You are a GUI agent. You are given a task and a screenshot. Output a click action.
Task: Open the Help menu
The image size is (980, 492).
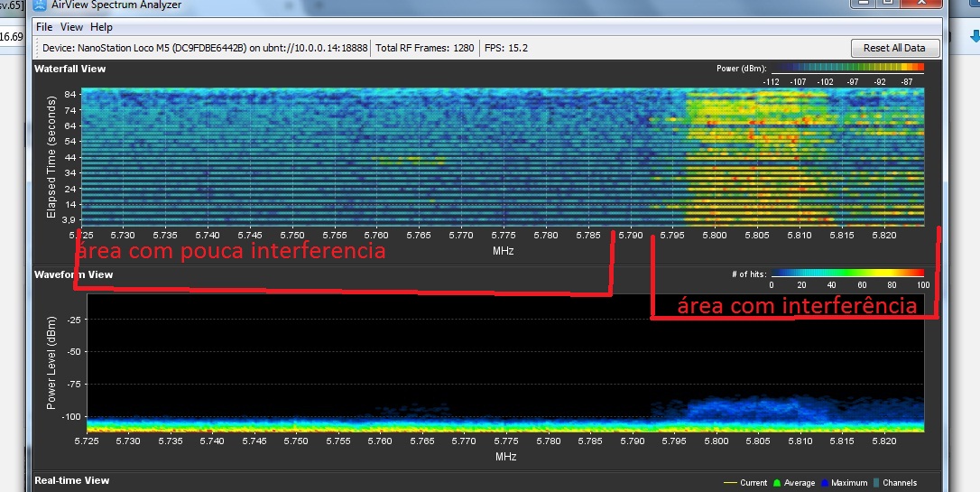click(102, 27)
